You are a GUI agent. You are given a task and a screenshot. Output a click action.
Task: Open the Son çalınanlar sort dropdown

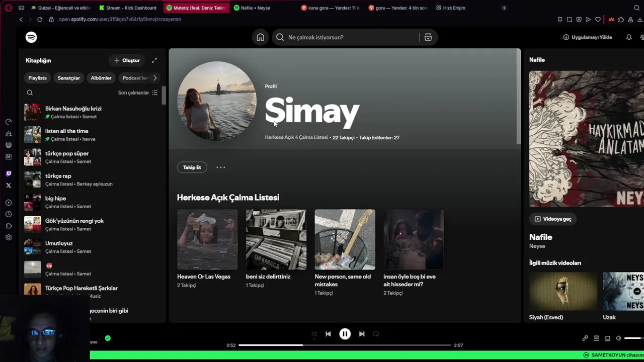(138, 93)
